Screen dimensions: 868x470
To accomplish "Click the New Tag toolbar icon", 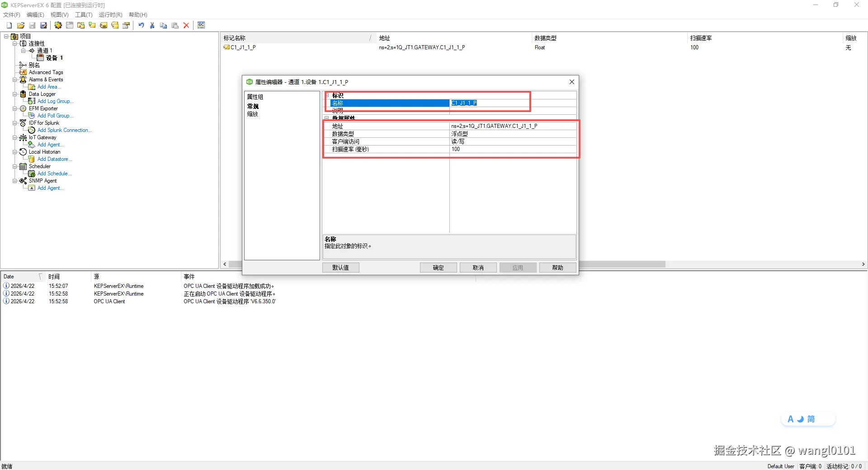I will point(92,25).
